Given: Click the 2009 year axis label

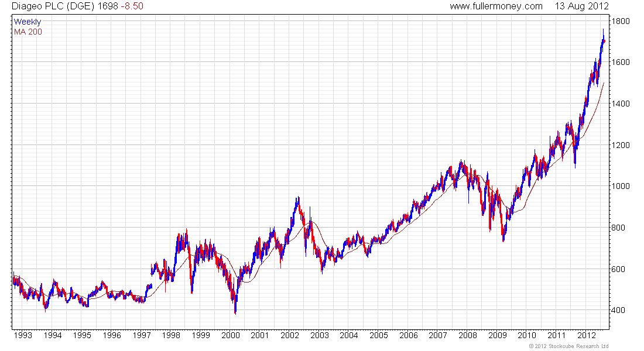Looking at the screenshot, I should [x=498, y=335].
